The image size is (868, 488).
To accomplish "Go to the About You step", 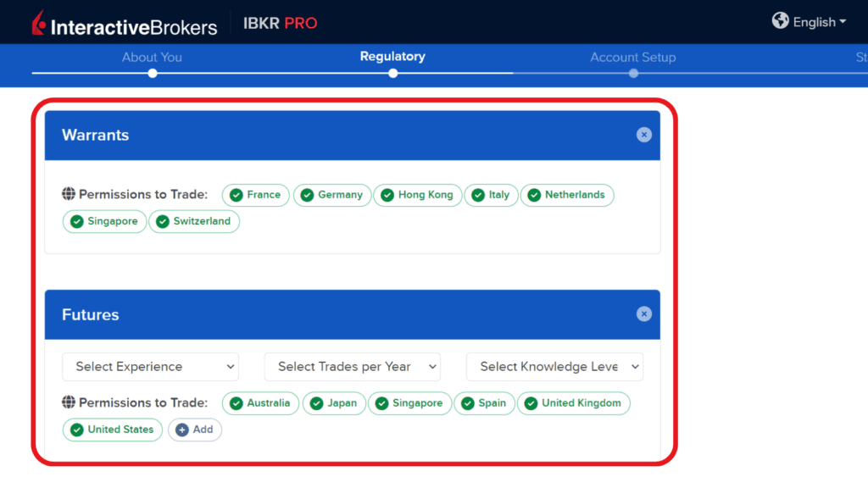I will click(x=152, y=58).
